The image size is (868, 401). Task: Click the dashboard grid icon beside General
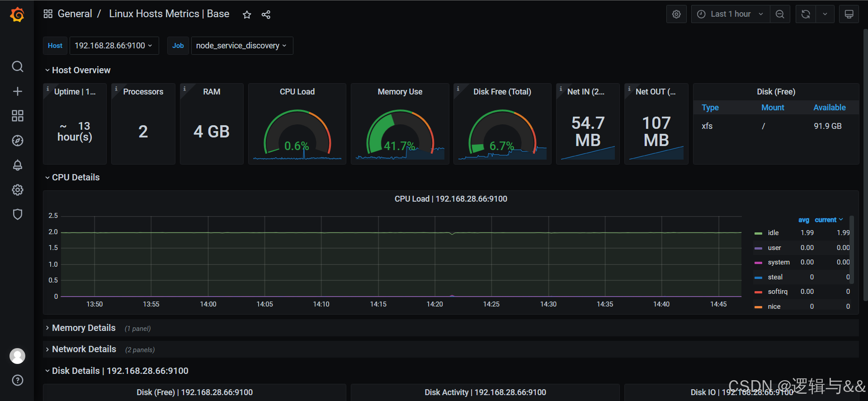(48, 14)
